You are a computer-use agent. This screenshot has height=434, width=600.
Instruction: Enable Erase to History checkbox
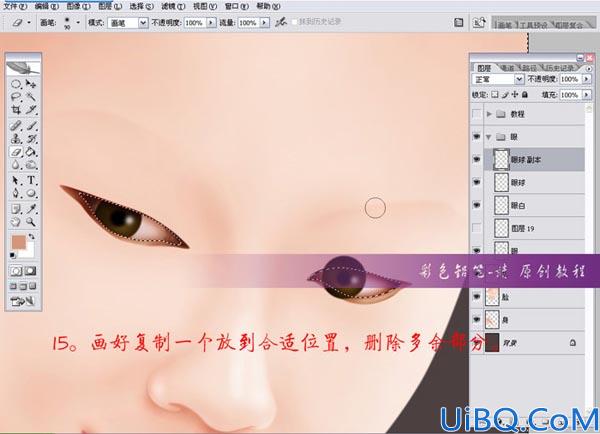(x=294, y=22)
